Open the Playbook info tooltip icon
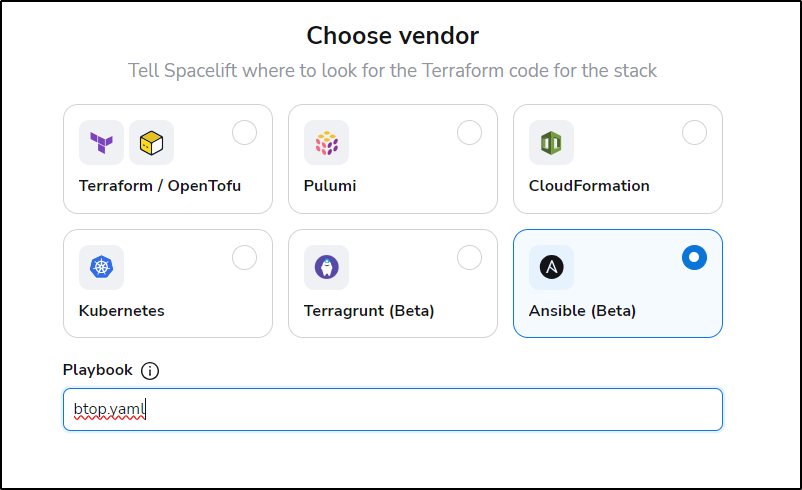Screen dimensions: 802x490 pos(150,370)
